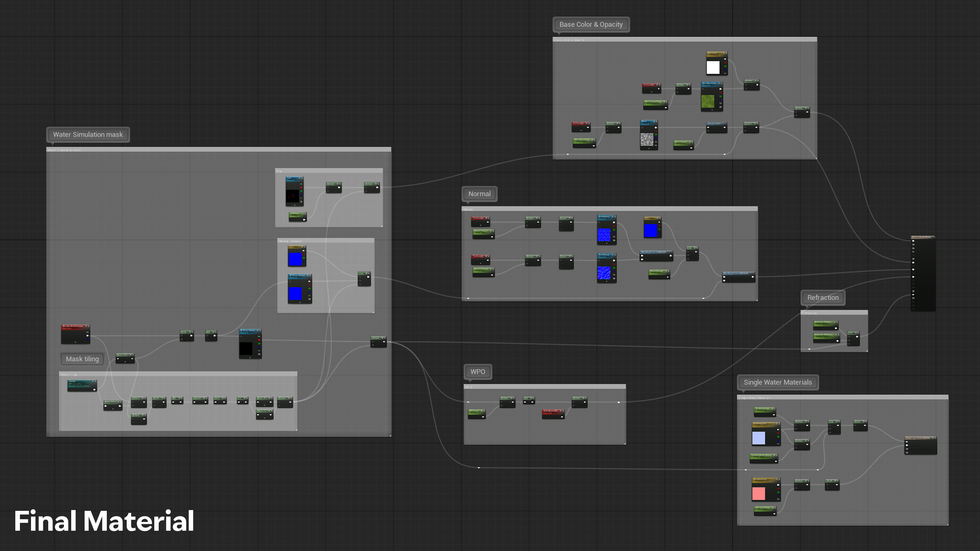Click the Water Simulation mask comment label
The image size is (980, 551).
(x=88, y=135)
